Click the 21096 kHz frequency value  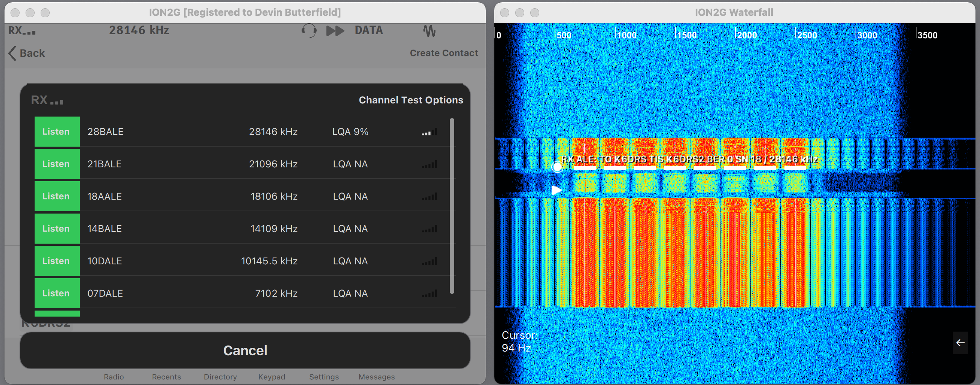[x=273, y=164]
